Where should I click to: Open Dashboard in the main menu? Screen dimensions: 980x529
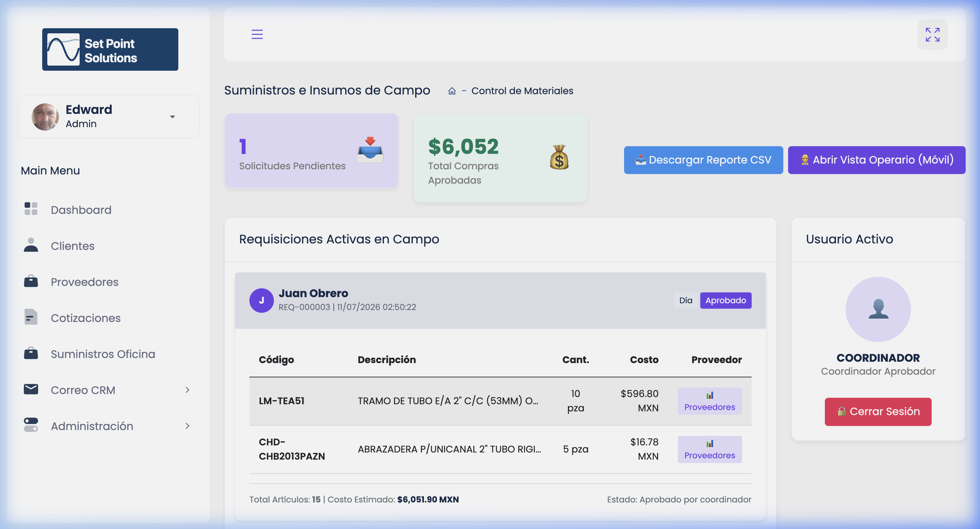(x=81, y=210)
